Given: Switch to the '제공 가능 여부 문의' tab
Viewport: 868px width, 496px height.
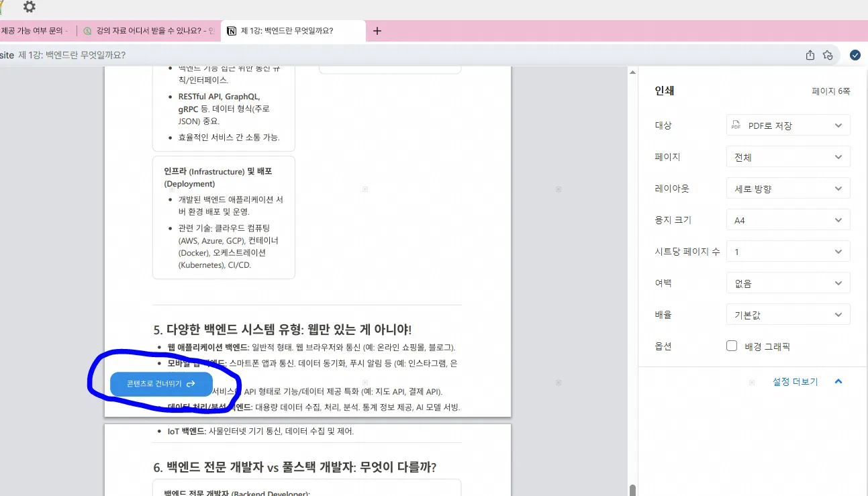Looking at the screenshot, I should tap(35, 31).
